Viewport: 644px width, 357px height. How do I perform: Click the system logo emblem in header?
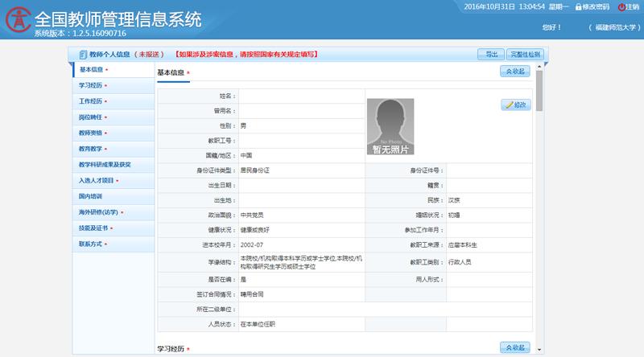click(18, 19)
